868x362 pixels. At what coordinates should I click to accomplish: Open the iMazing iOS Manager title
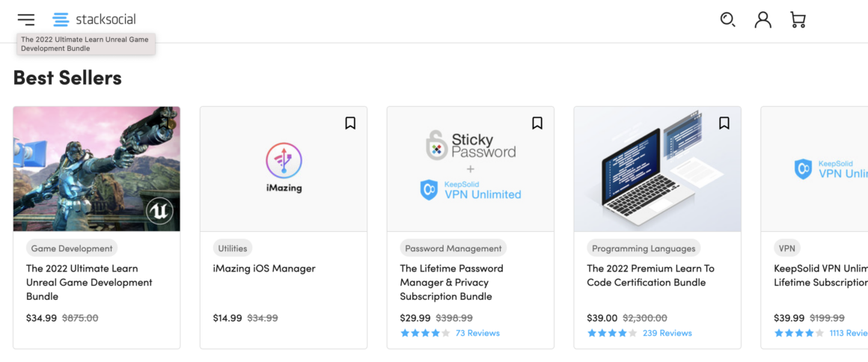point(264,269)
